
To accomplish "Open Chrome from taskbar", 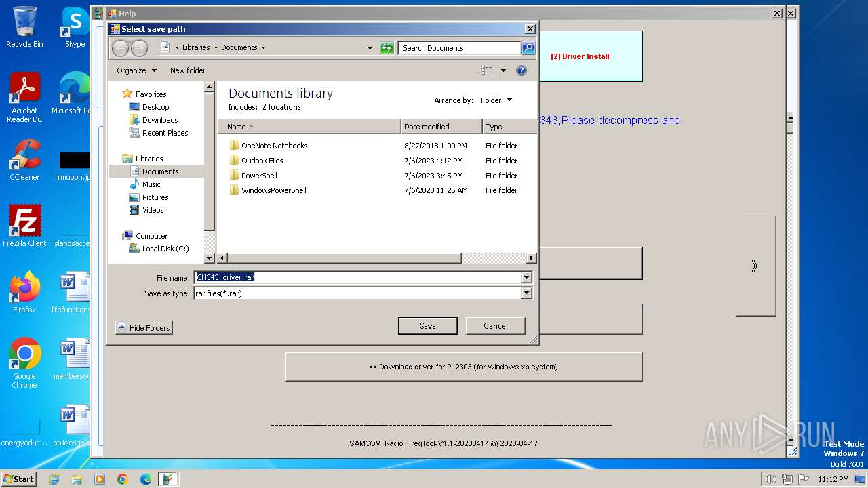I will tap(123, 479).
